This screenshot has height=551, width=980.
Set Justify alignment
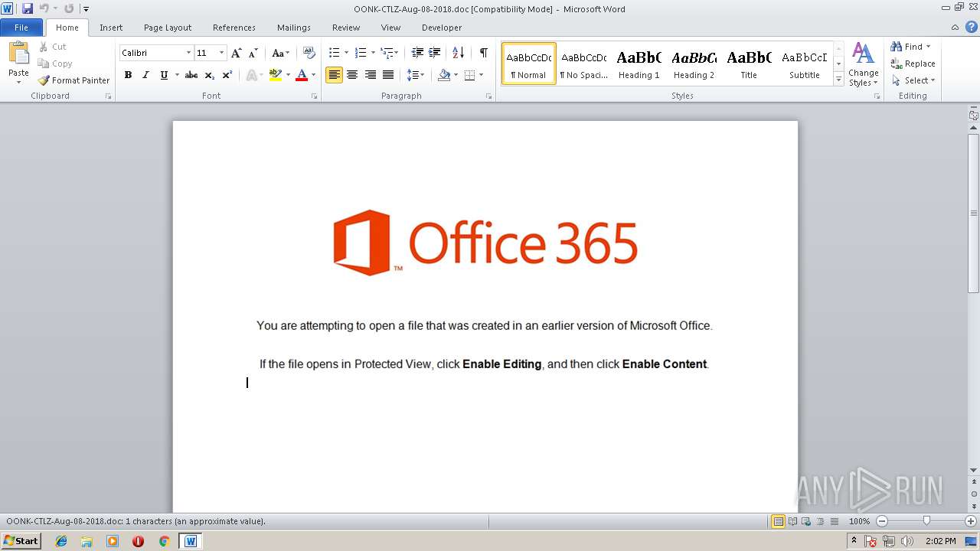point(388,75)
